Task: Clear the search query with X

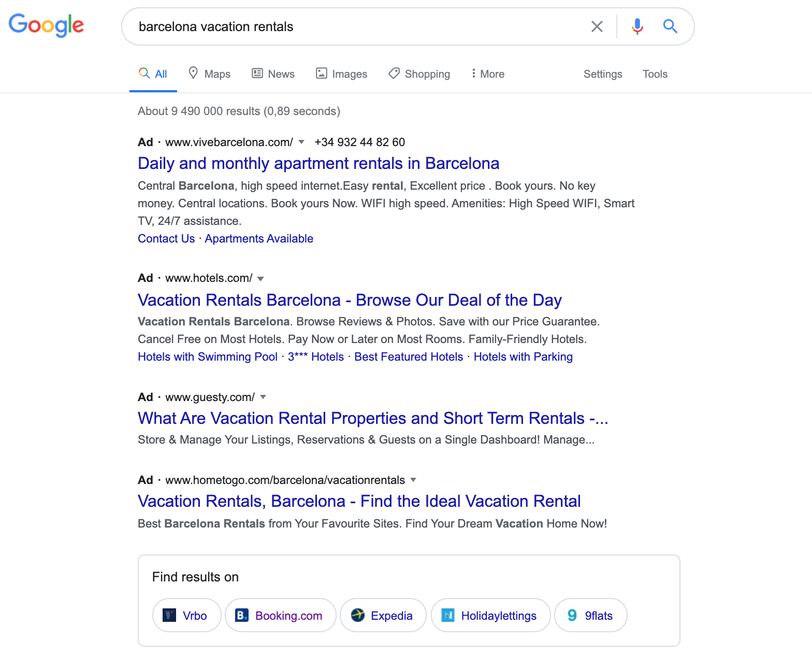Action: click(597, 26)
